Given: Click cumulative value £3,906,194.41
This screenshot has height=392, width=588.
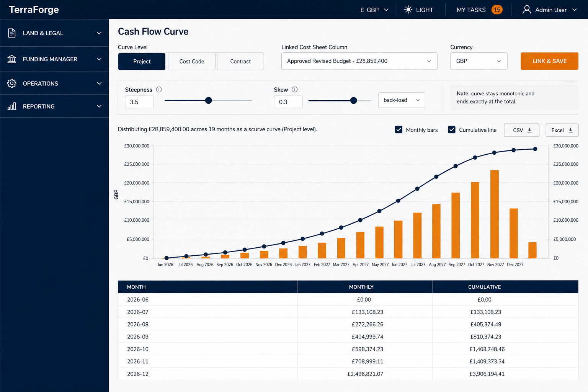Looking at the screenshot, I should coord(487,374).
